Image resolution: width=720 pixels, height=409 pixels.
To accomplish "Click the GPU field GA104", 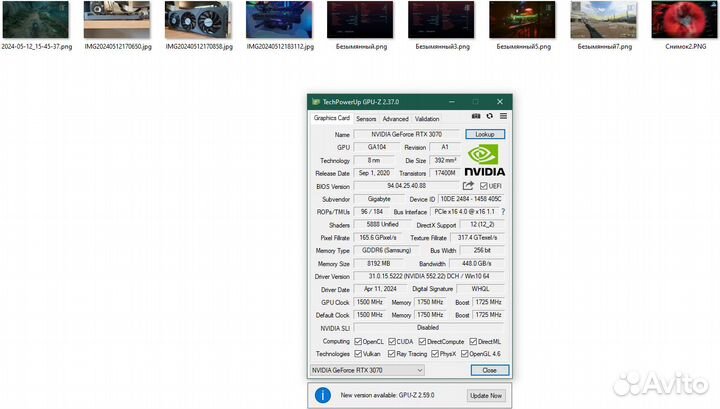I will click(x=377, y=147).
